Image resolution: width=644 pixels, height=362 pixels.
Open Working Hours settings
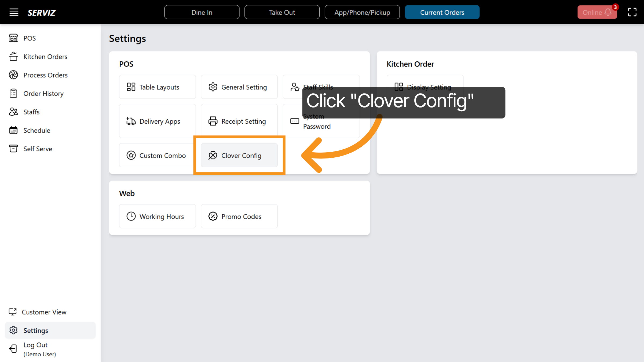[x=157, y=216]
